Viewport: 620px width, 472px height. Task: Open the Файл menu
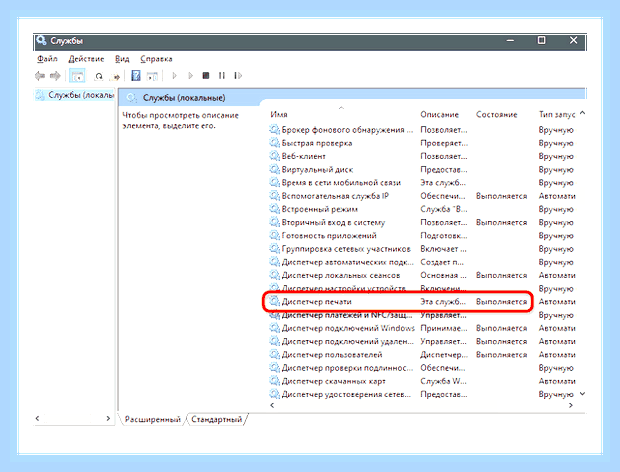click(47, 59)
